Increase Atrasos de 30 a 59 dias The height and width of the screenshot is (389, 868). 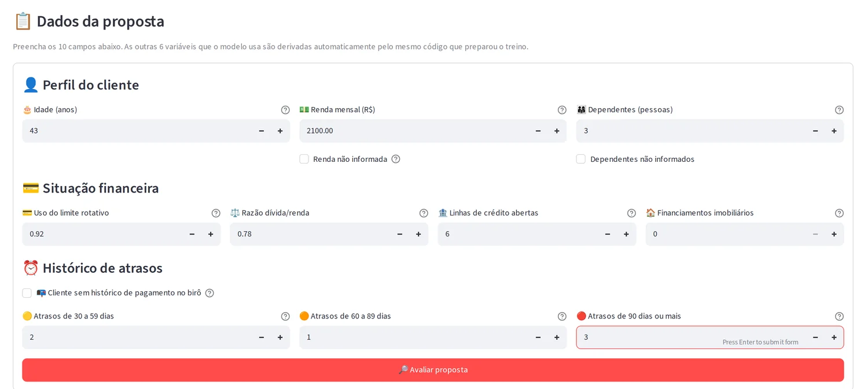(280, 338)
